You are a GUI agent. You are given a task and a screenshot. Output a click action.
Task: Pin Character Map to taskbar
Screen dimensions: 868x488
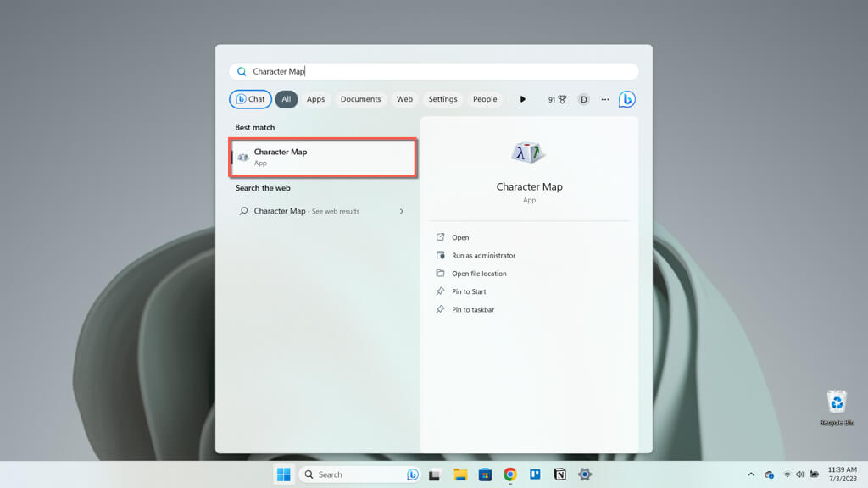[473, 310]
